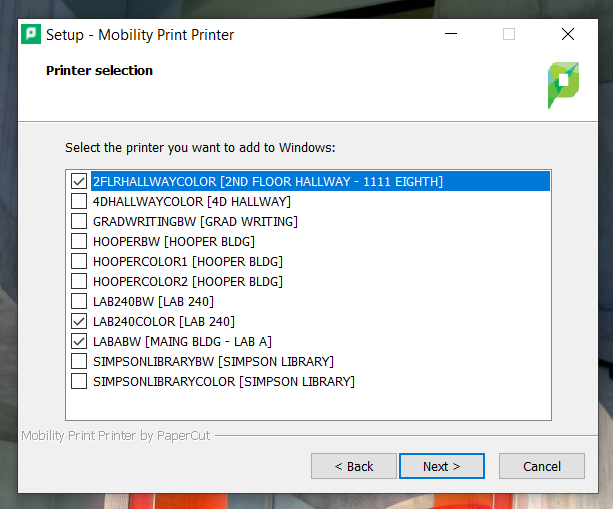
Task: Select SIMPSONLIBRARYCOLOR [SIMPSON LIBRARY] row text
Action: point(224,382)
